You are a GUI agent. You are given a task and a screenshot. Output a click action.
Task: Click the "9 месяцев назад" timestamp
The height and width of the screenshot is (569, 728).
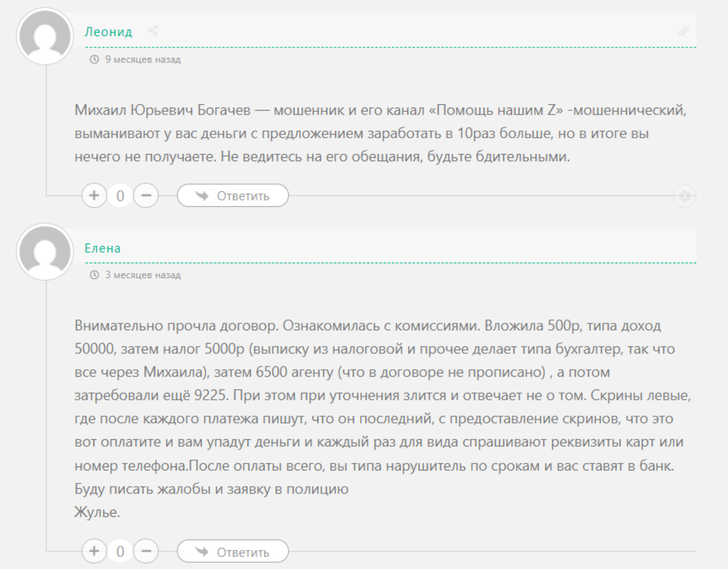click(x=143, y=59)
